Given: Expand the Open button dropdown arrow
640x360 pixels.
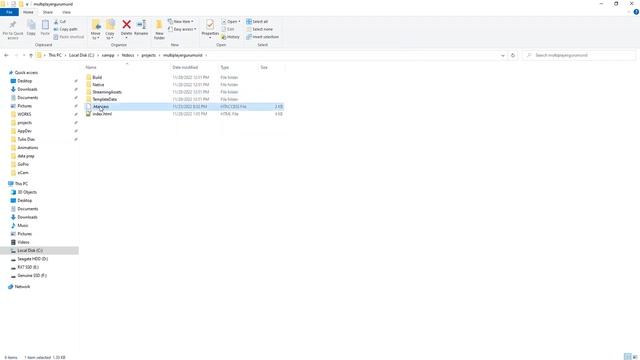Looking at the screenshot, I should (x=239, y=22).
